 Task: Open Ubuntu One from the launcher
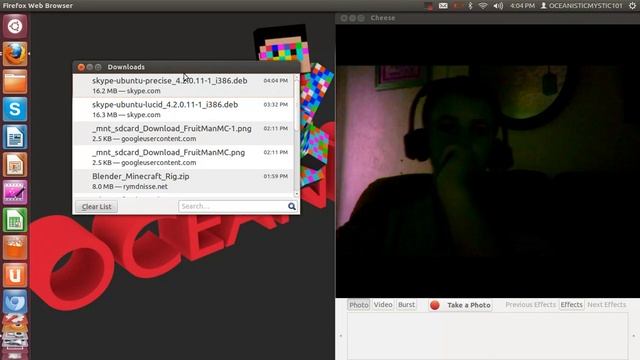click(15, 276)
